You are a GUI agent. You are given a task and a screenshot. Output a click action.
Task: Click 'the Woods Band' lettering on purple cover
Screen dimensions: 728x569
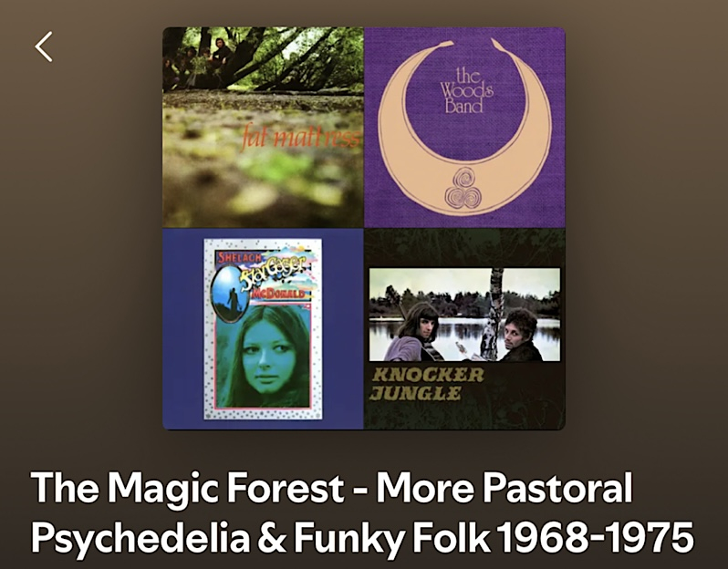click(466, 90)
